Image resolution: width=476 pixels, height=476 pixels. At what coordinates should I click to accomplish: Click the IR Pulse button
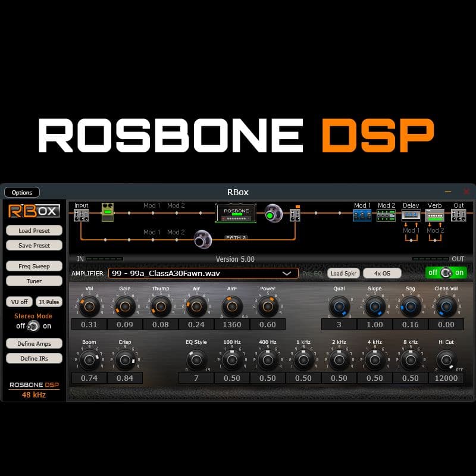(x=49, y=302)
